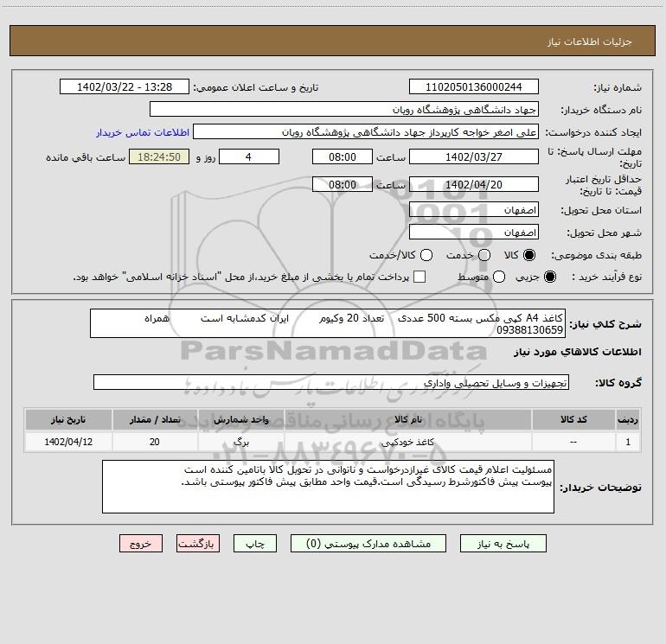Click the کد کالا column header
666x644 pixels.
(x=573, y=419)
